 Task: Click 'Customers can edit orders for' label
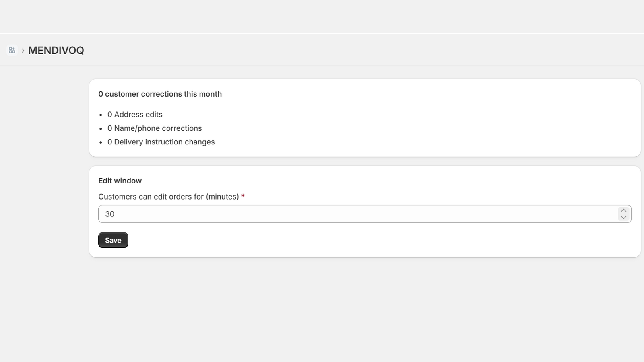point(169,197)
